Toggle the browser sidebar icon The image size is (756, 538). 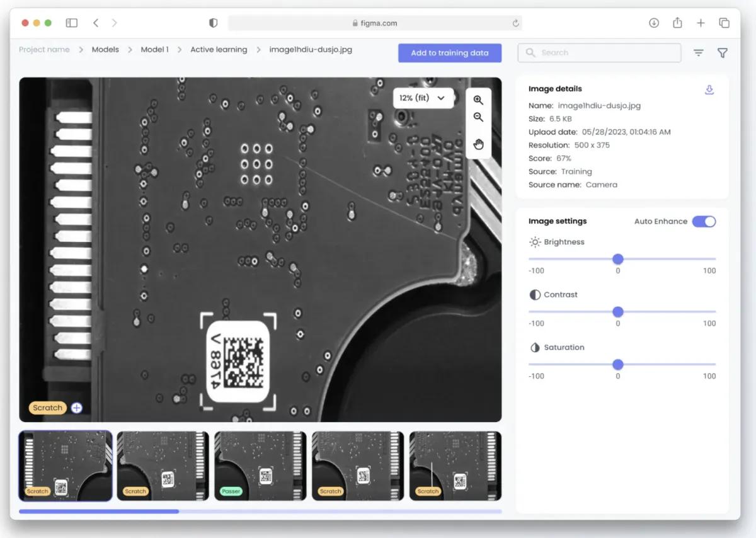pyautogui.click(x=72, y=23)
